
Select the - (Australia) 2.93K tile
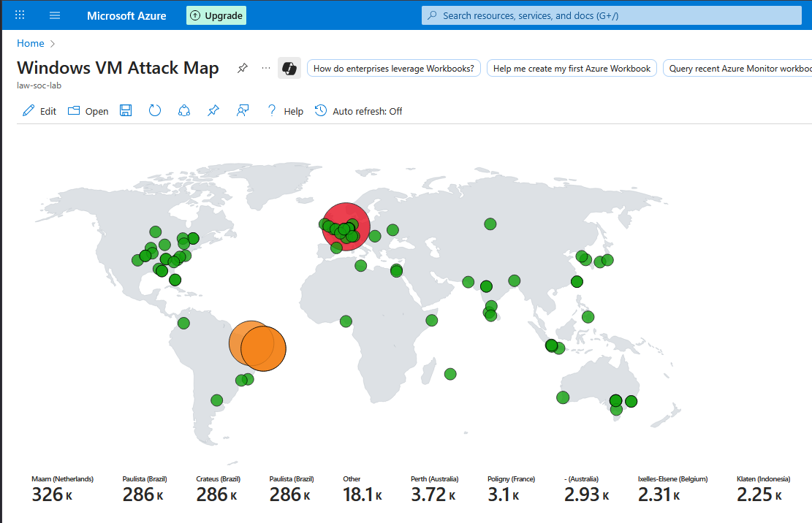click(586, 489)
